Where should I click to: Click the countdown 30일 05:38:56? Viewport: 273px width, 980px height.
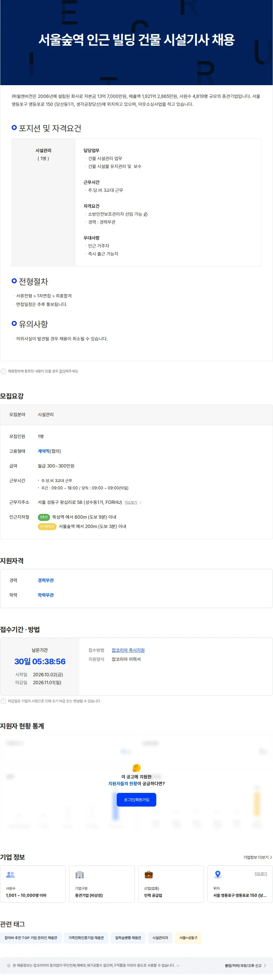coord(40,661)
